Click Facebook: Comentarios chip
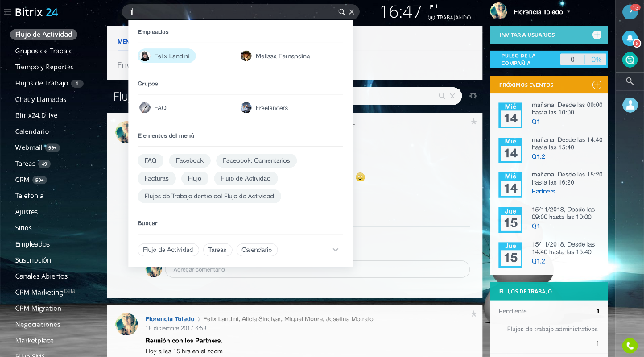The width and height of the screenshot is (644, 357). [x=256, y=160]
